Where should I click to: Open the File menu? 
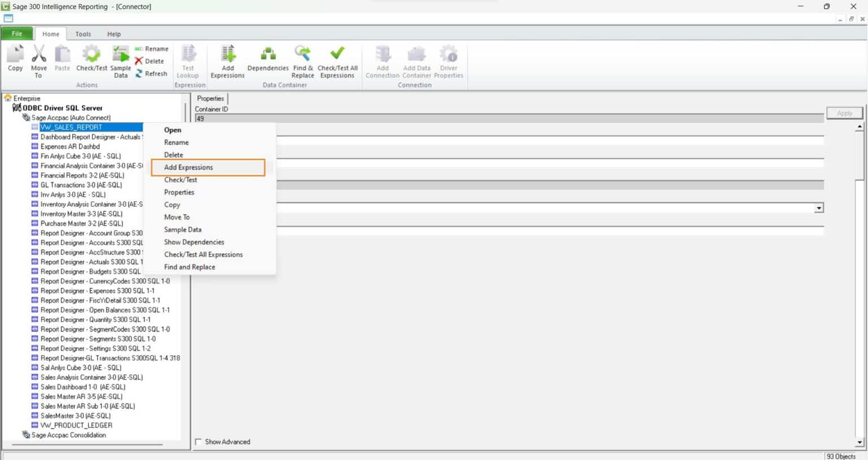tap(16, 34)
